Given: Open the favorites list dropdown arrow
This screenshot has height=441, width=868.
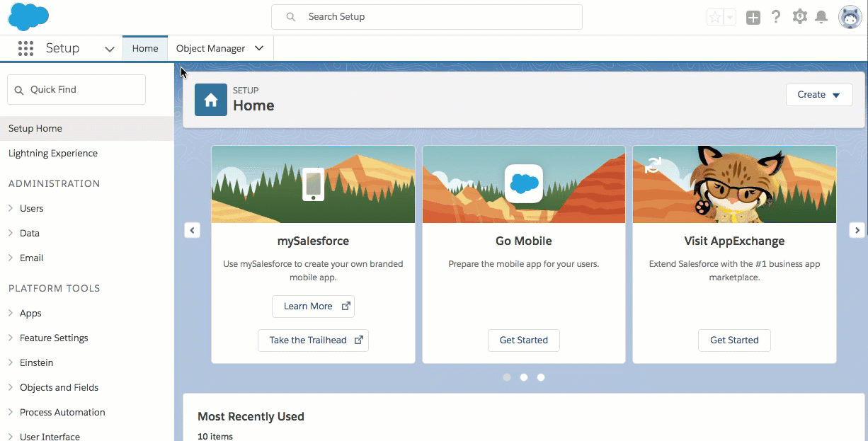Looking at the screenshot, I should click(x=730, y=17).
